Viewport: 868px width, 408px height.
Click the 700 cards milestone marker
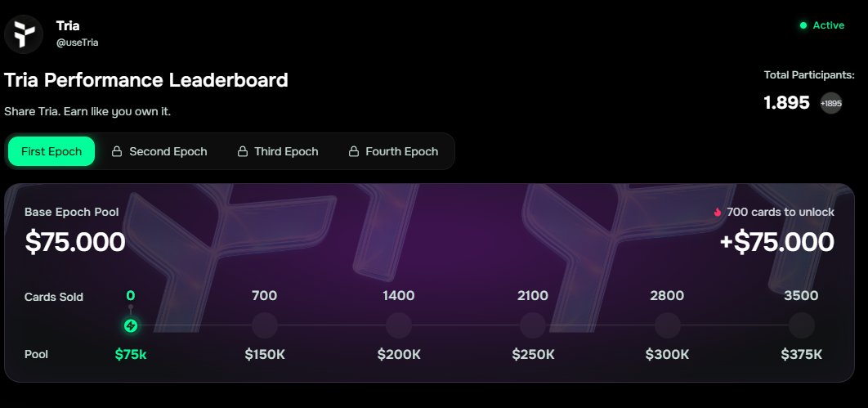(x=265, y=325)
